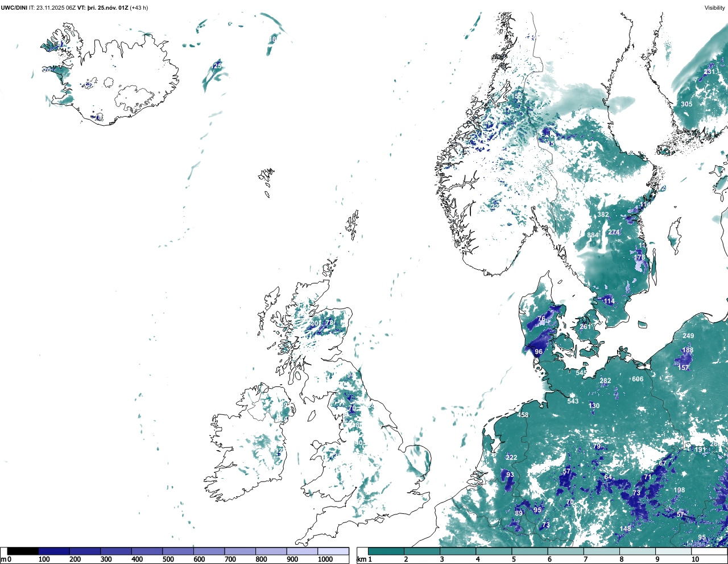Click the '1000' label on meter legend
Viewport: 728px width, 564px height.
coord(325,559)
